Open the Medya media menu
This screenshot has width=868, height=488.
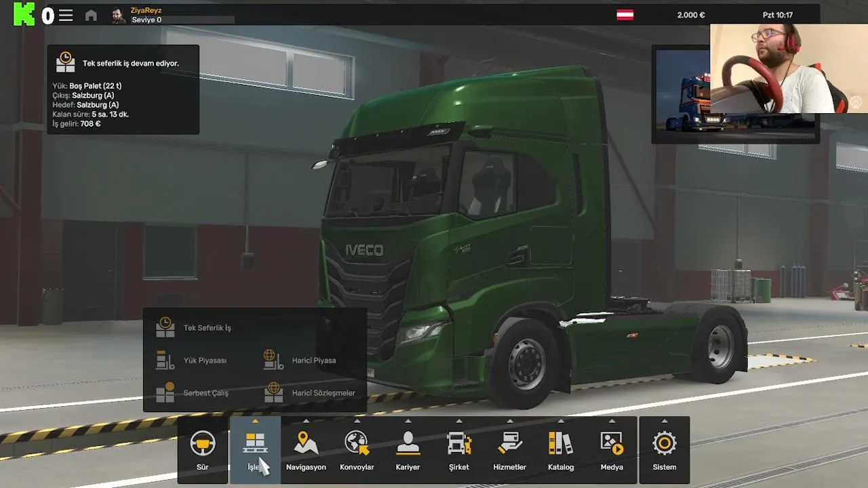click(x=612, y=451)
